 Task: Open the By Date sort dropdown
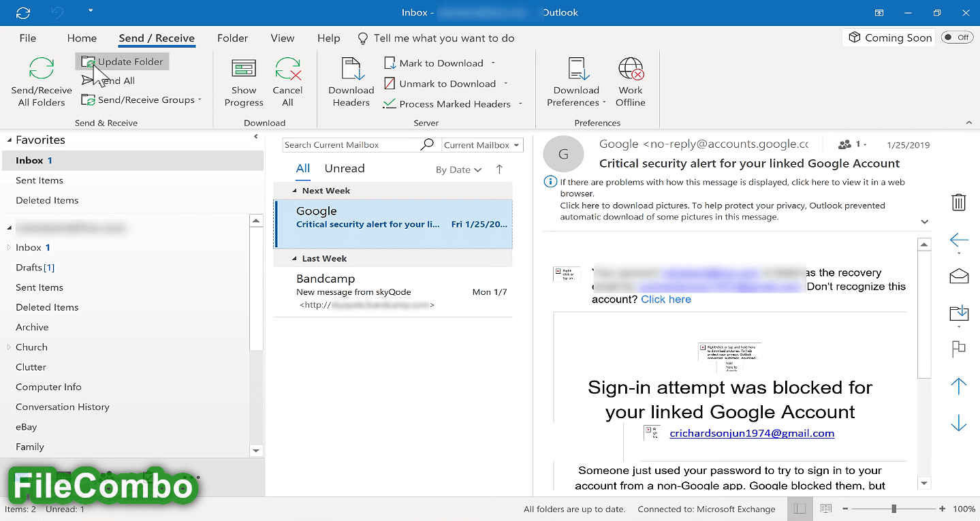459,170
